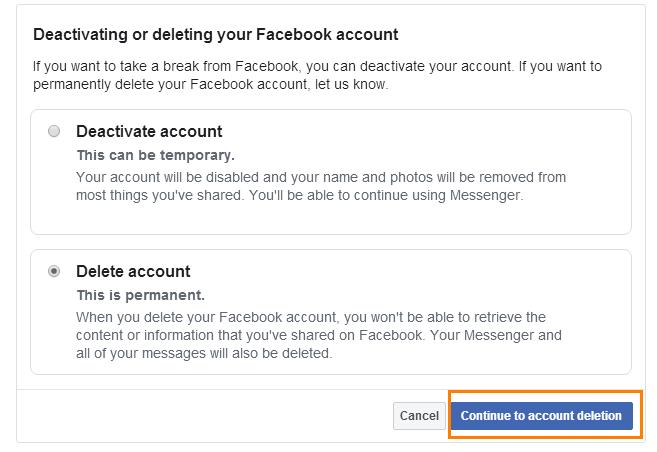657x452 pixels.
Task: Click the 'When you delete your Facebook account' description
Action: [x=319, y=335]
